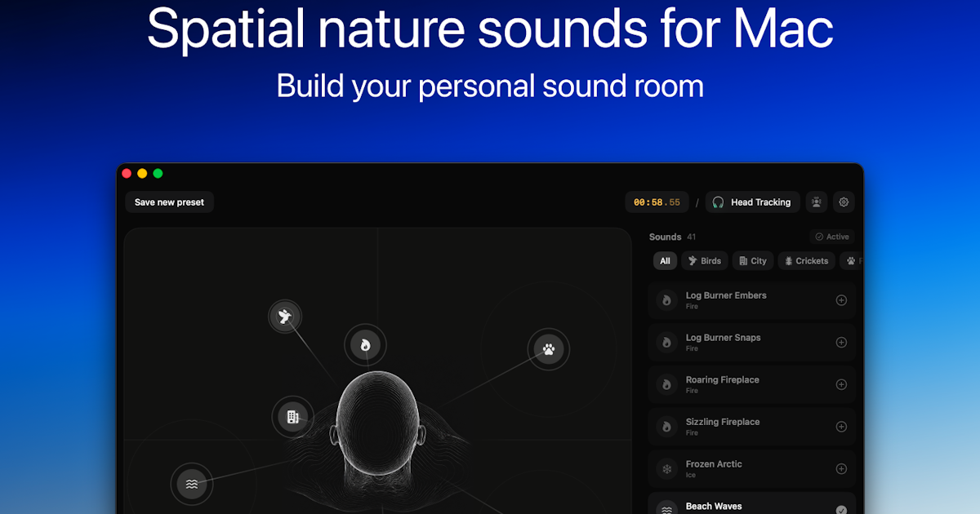Click Save new preset button
This screenshot has width=980, height=514.
(169, 202)
